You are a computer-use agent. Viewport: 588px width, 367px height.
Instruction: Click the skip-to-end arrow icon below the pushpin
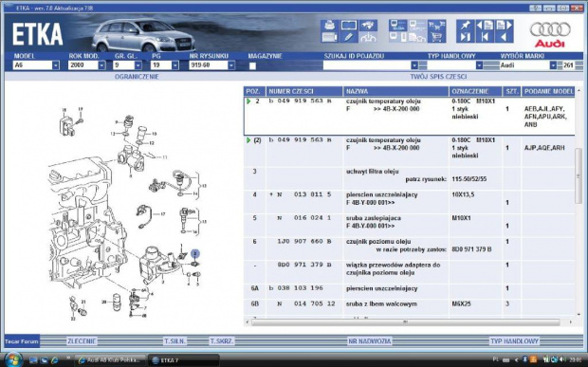pyautogui.click(x=465, y=37)
